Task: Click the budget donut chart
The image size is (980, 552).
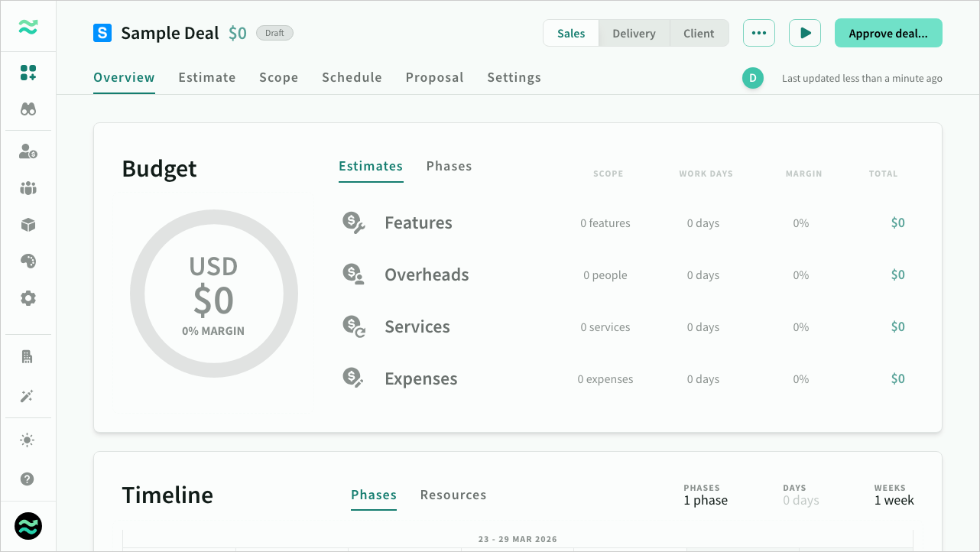Action: [214, 294]
